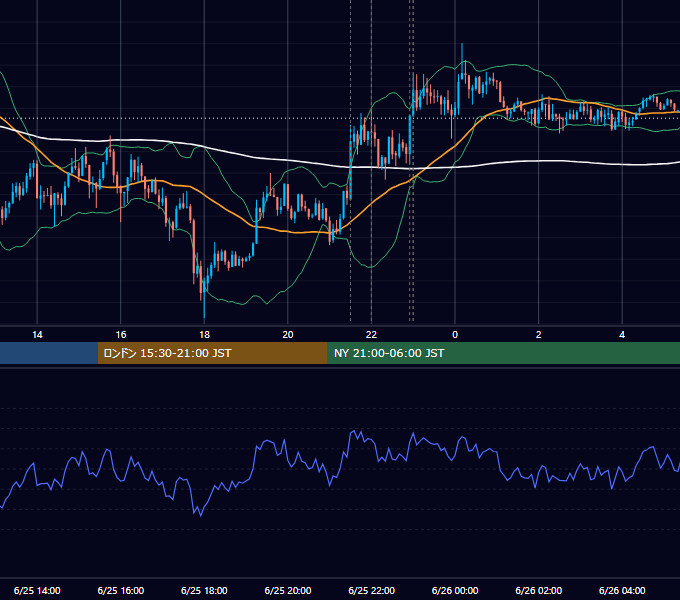Select the 6/25 22:00 date label

point(372,590)
